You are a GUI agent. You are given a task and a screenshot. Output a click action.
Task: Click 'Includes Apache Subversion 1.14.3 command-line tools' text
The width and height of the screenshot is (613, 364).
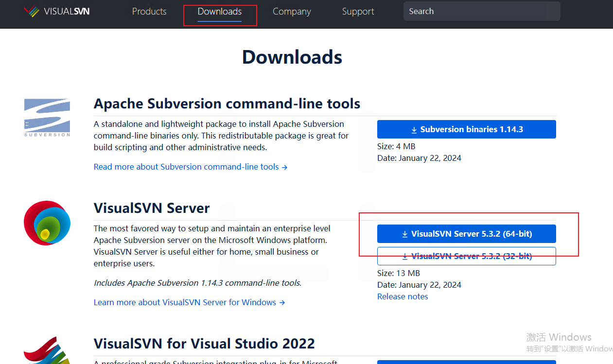[x=197, y=283]
